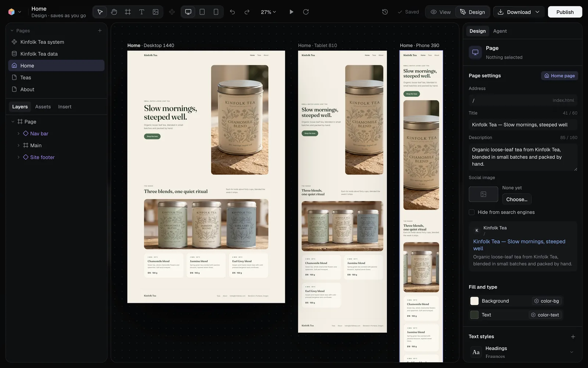Select the text tool
588x368 pixels.
coord(141,12)
